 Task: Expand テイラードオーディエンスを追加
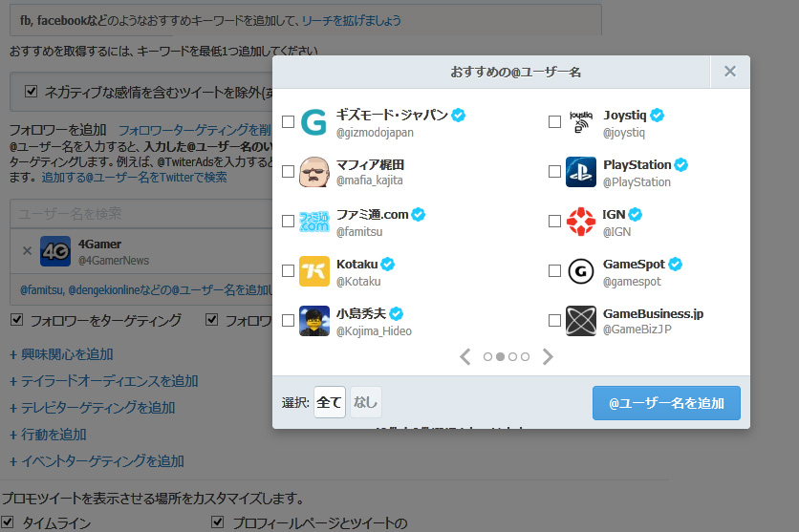[x=104, y=381]
